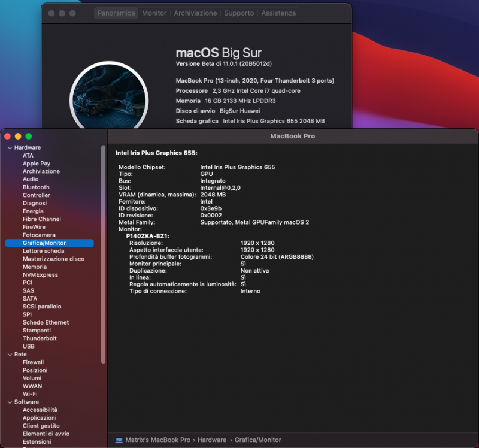Image resolution: width=479 pixels, height=448 pixels.
Task: Click the Intel Iris Plus Graphics 655 heading
Action: (x=156, y=153)
